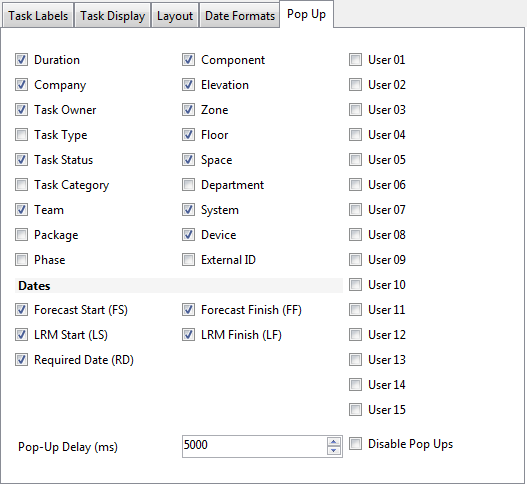527x485 pixels.
Task: Uncheck the Component checkbox
Action: pos(189,60)
